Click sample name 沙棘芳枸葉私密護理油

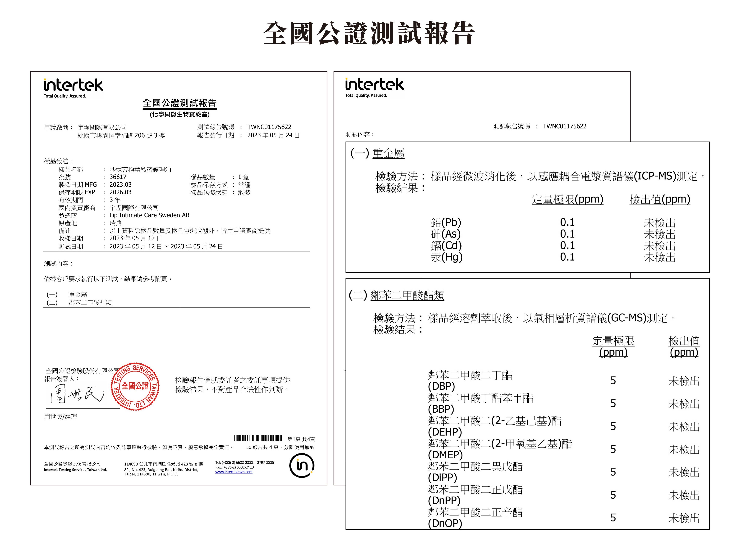coord(140,170)
